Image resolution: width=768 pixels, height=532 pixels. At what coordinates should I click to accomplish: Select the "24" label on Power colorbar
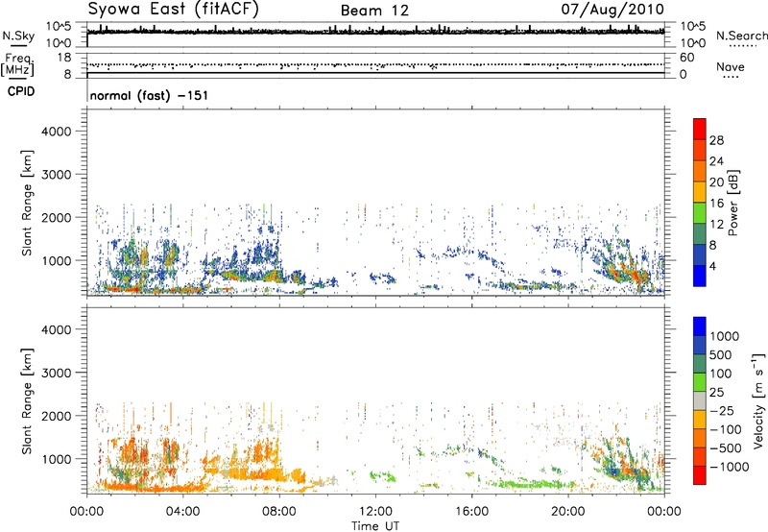716,161
